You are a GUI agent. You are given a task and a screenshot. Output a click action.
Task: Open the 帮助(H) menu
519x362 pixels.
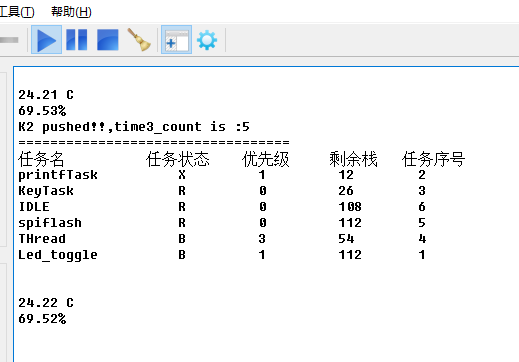[71, 12]
